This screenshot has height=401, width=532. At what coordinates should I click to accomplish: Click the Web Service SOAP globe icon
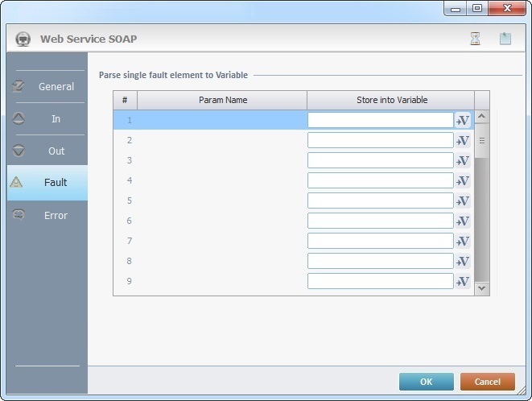23,39
